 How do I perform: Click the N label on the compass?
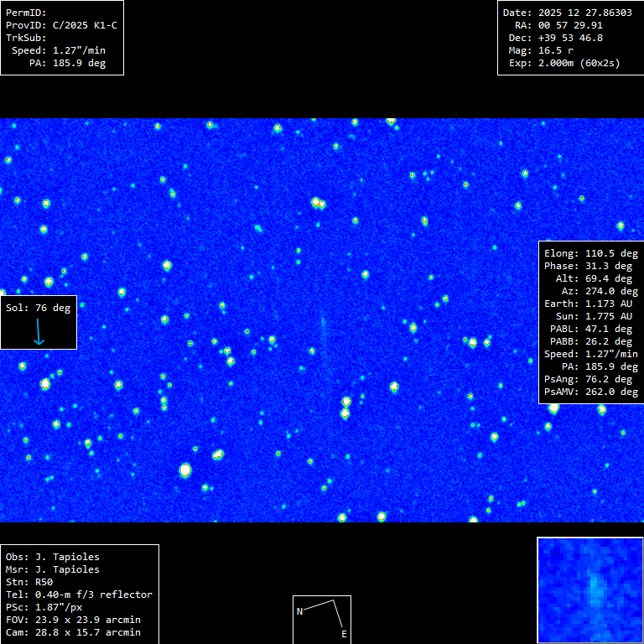[299, 612]
